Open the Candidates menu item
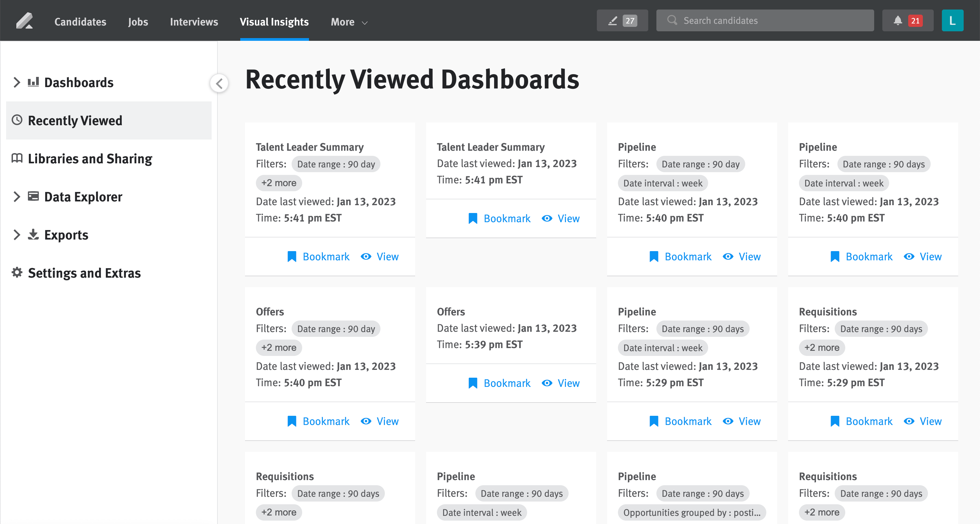980x524 pixels. pos(80,22)
